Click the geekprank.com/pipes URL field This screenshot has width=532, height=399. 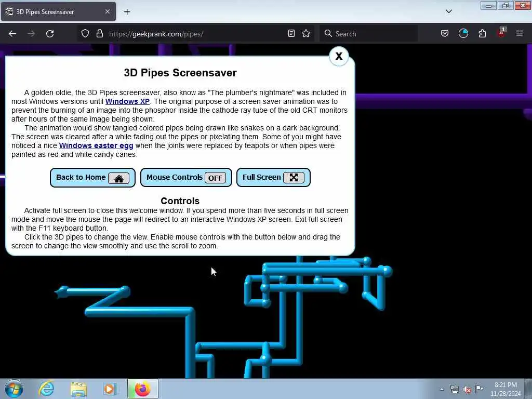195,34
